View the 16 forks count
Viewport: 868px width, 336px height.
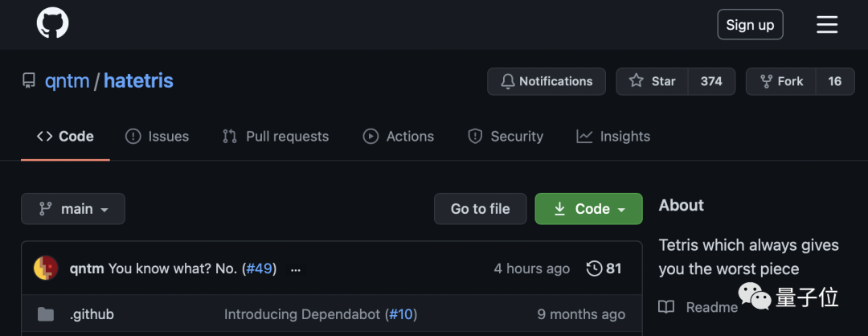[835, 81]
